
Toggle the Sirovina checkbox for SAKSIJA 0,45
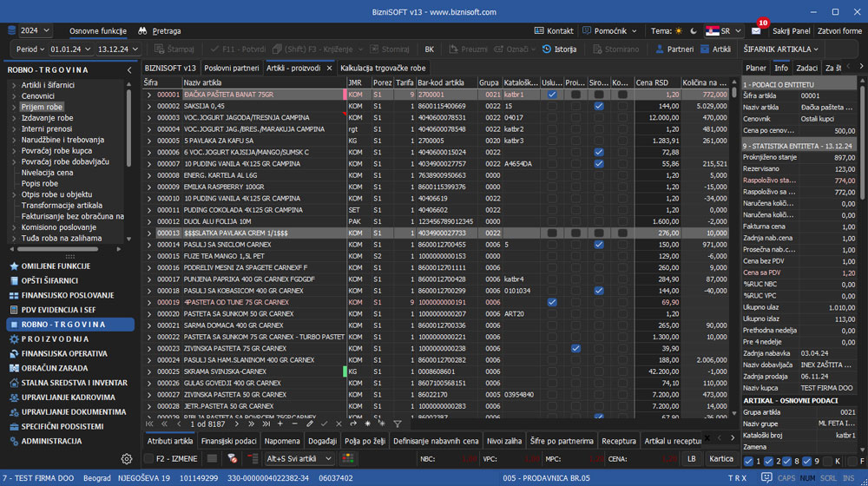[599, 106]
